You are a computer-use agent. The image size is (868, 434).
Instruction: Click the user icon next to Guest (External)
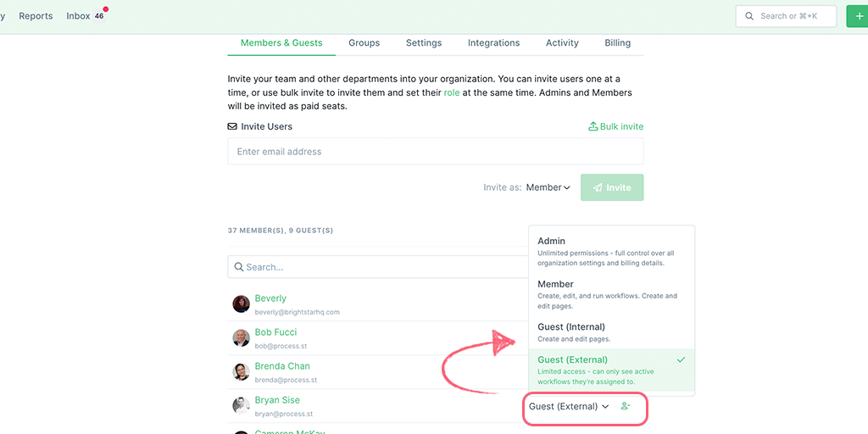tap(626, 406)
